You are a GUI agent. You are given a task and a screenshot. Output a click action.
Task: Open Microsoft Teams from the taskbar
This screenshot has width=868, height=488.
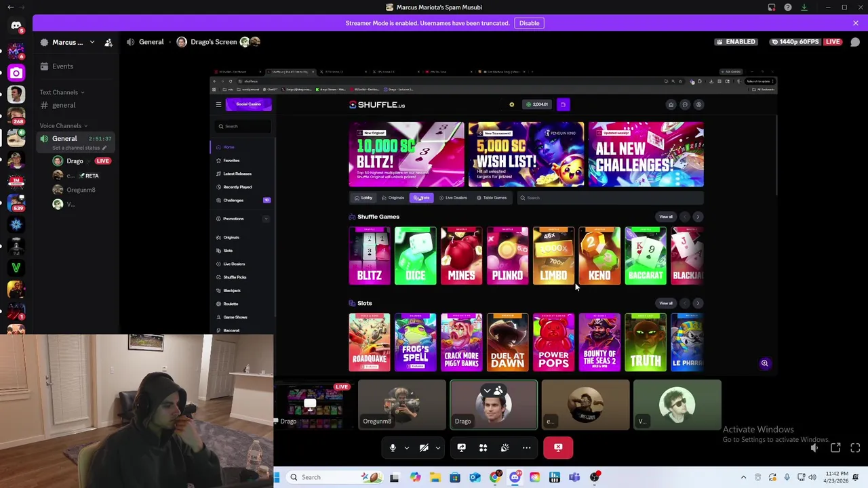click(x=574, y=477)
